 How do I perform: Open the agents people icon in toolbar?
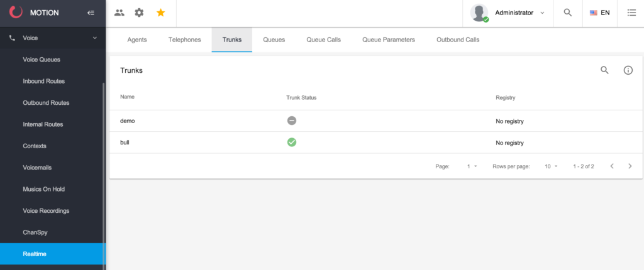(119, 13)
